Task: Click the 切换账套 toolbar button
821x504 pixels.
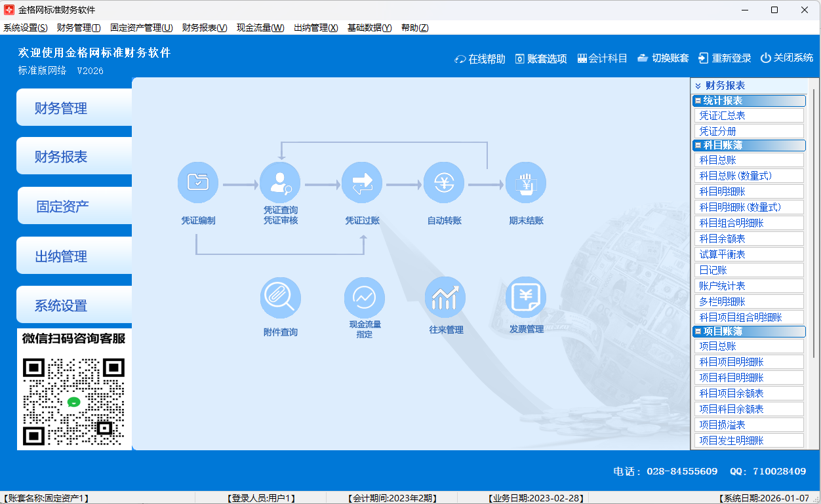Action: [x=663, y=58]
